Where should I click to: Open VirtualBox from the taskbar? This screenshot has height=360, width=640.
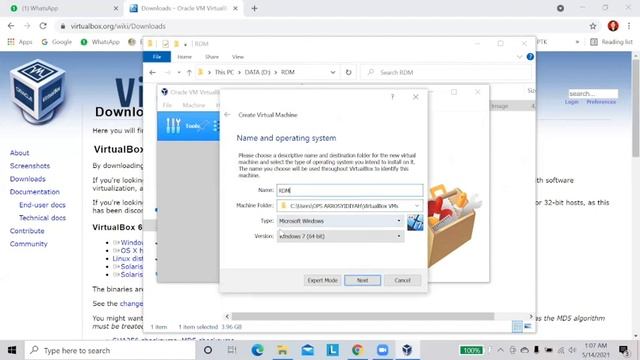coord(407,350)
